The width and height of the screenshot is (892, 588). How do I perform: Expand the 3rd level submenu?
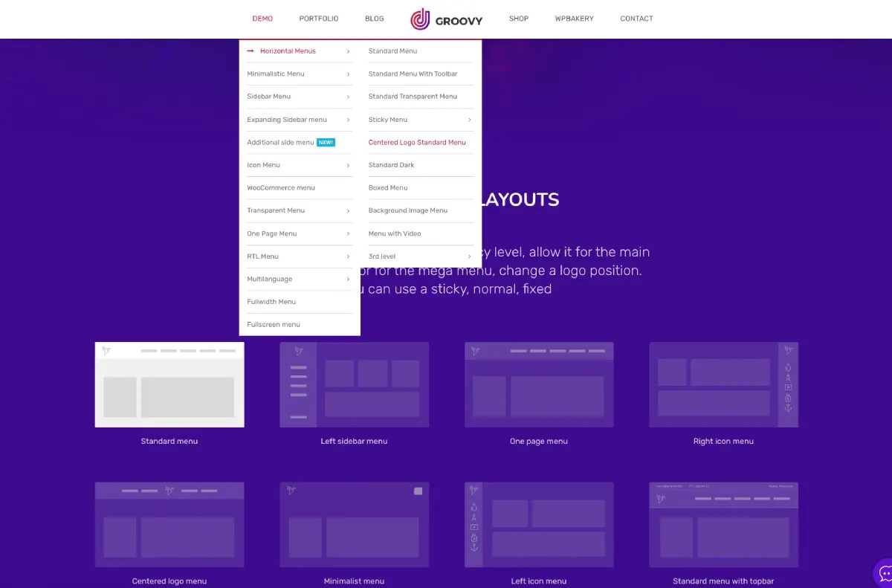click(x=470, y=256)
